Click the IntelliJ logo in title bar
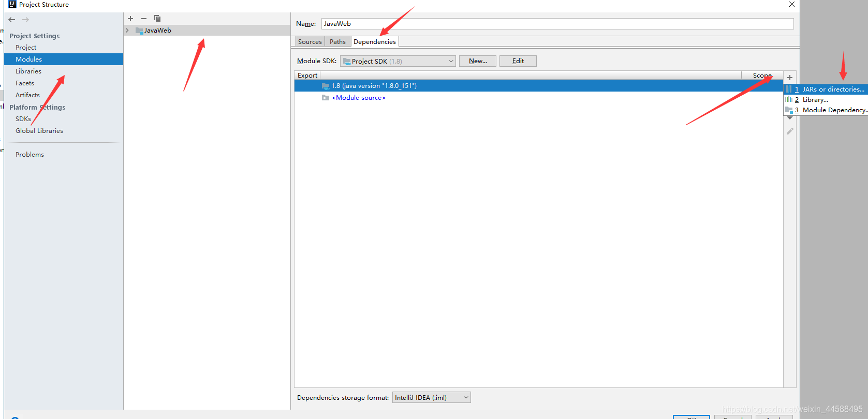The width and height of the screenshot is (868, 419). (x=12, y=4)
